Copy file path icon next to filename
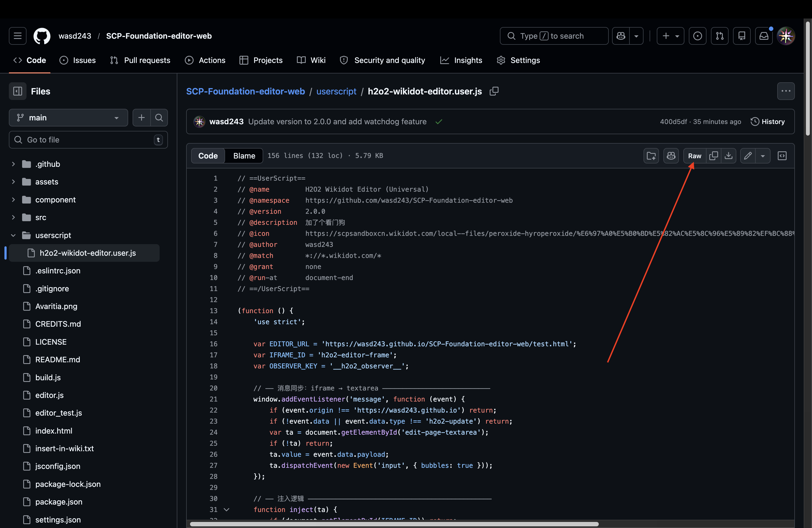This screenshot has height=528, width=812. coord(494,91)
